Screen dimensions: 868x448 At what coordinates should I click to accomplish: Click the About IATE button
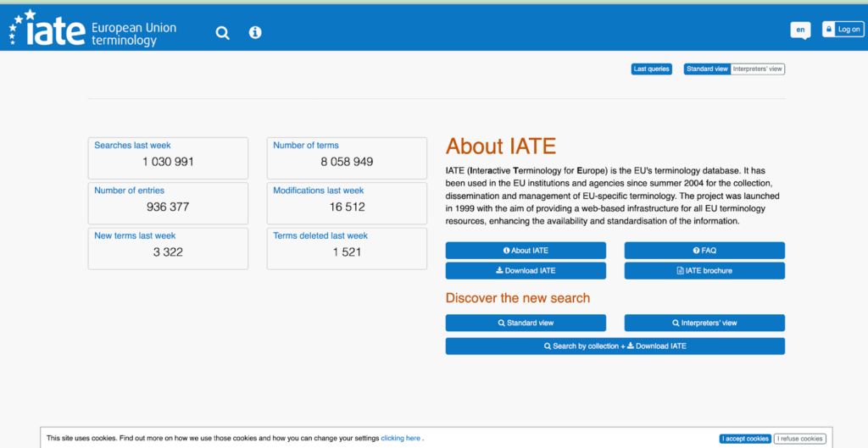[x=526, y=251]
